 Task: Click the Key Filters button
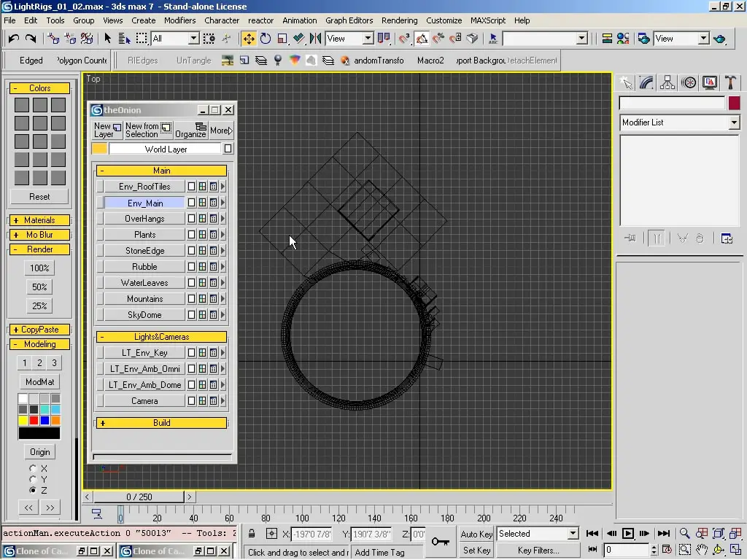click(x=538, y=551)
